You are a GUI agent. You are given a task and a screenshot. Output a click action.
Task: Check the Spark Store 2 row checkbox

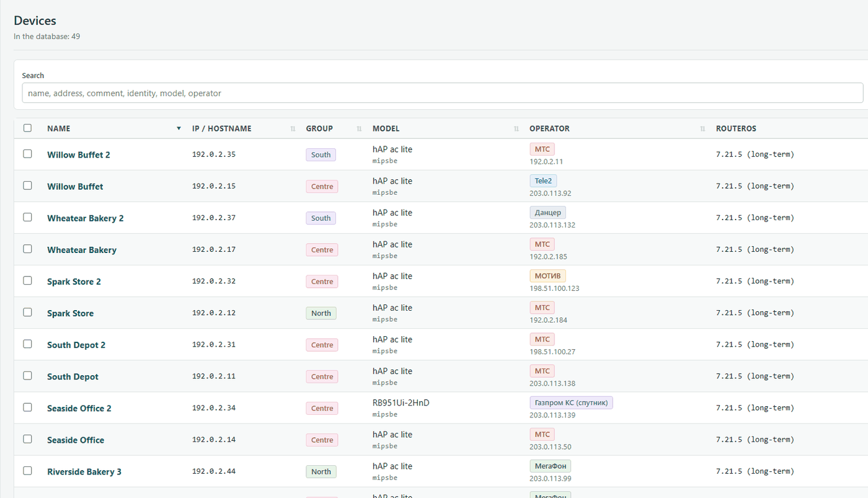tap(27, 280)
